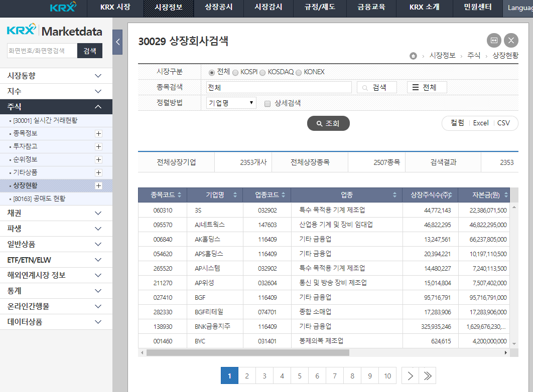Download data via Excel button
The height and width of the screenshot is (392, 533).
point(481,123)
